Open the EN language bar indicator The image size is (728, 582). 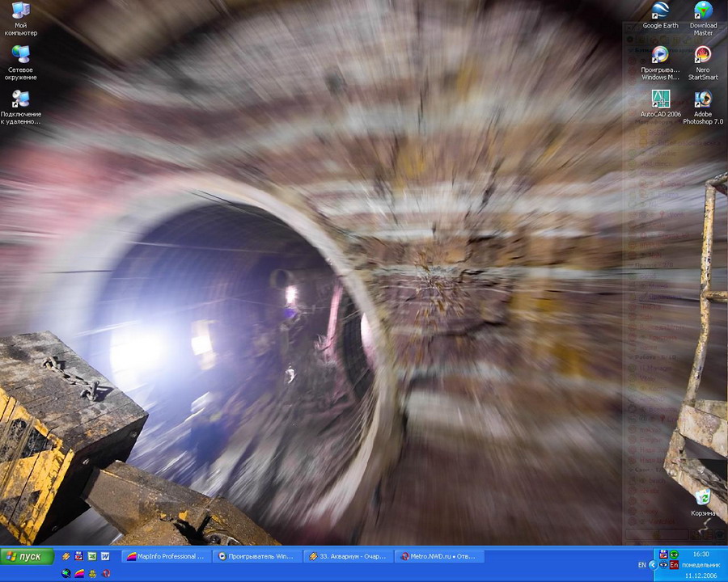pyautogui.click(x=642, y=564)
